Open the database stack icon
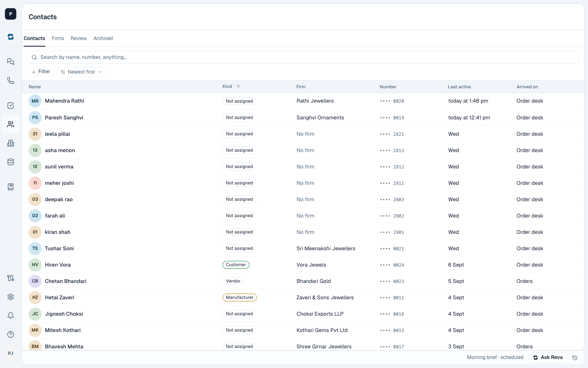The height and width of the screenshot is (368, 588). coord(11,162)
